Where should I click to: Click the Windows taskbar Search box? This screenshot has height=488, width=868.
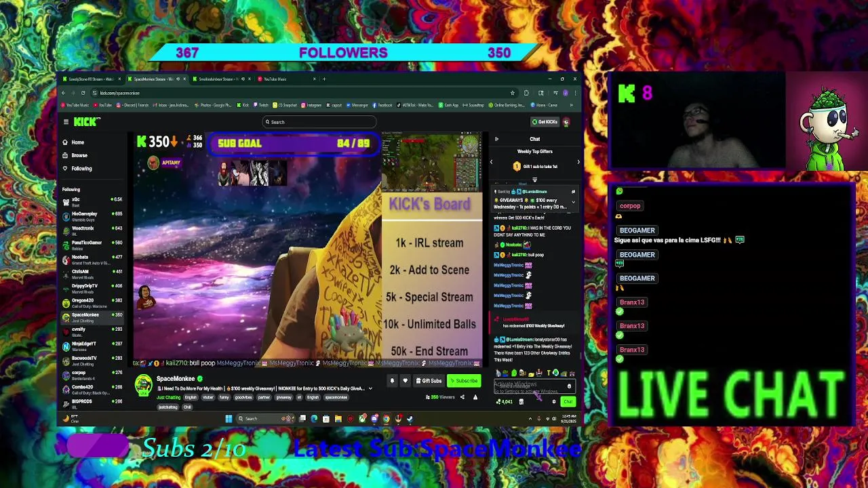pos(264,419)
